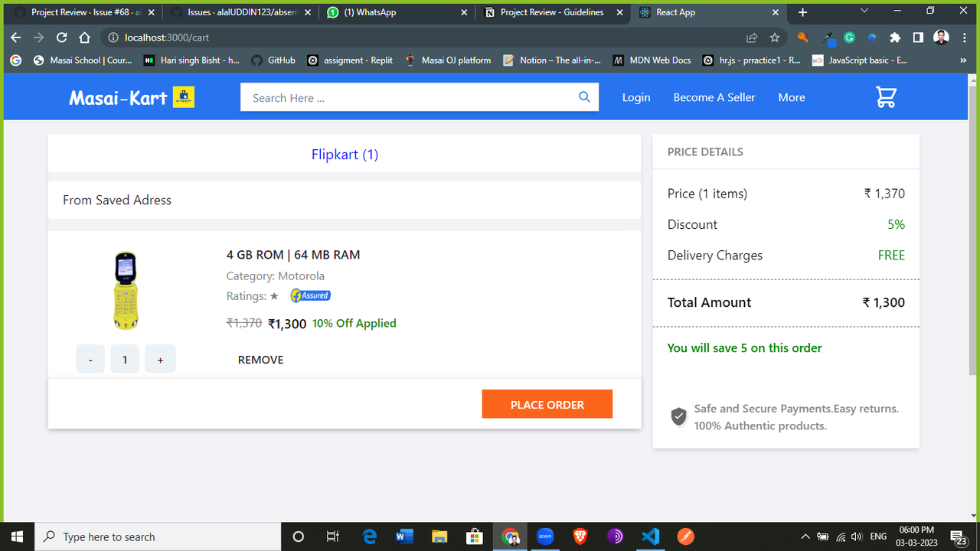Click the Assured badge icon

tap(310, 296)
